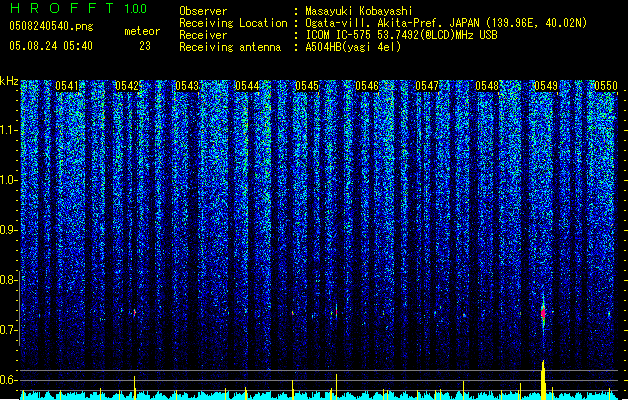Click the green meteor label
This screenshot has width=629, height=400.
click(x=142, y=31)
